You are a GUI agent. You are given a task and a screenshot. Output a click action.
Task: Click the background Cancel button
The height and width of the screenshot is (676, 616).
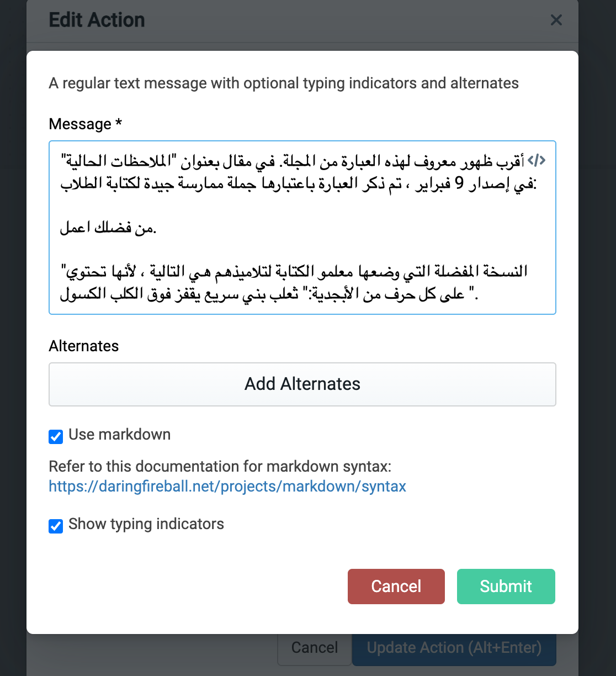314,647
